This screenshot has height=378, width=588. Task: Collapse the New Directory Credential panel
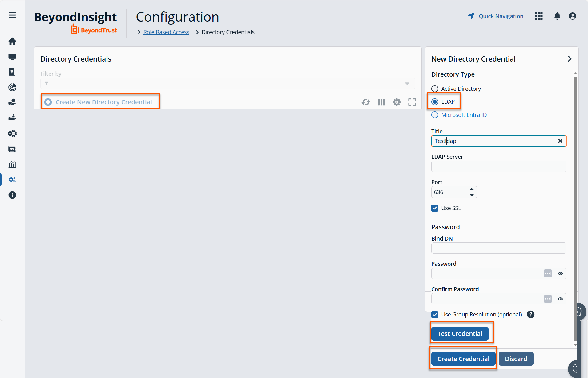tap(570, 59)
